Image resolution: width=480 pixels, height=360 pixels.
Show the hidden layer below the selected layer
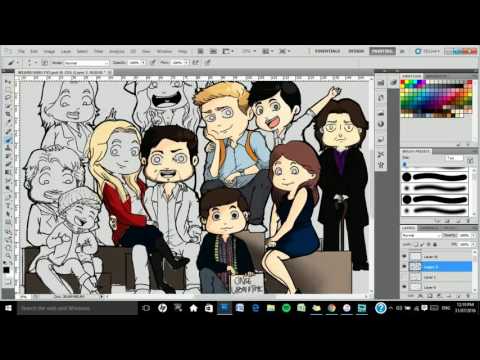tap(405, 277)
